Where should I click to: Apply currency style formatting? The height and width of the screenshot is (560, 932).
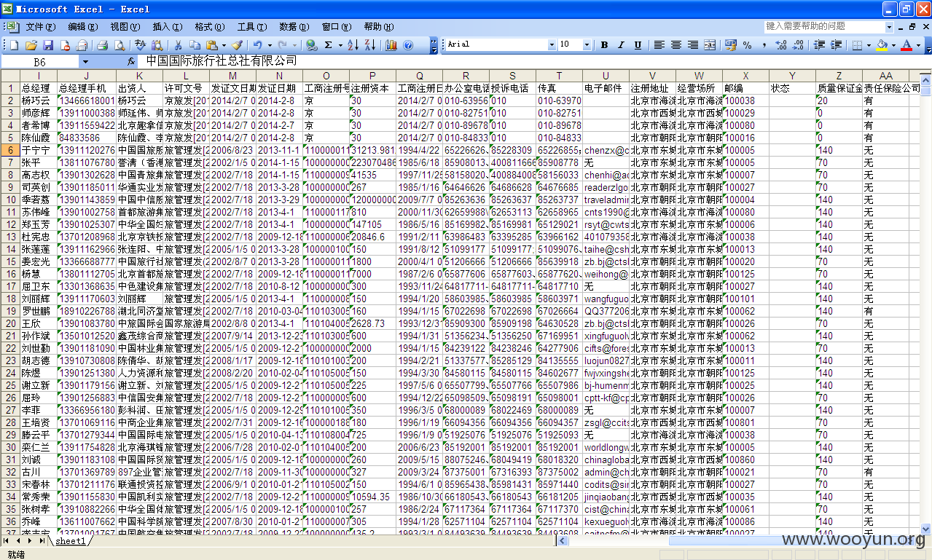pyautogui.click(x=731, y=45)
